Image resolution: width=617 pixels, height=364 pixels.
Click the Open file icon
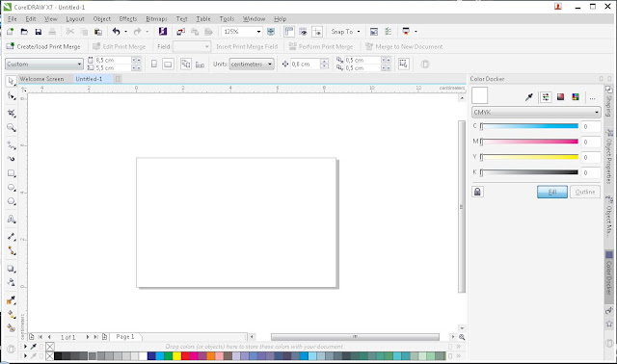tap(24, 32)
